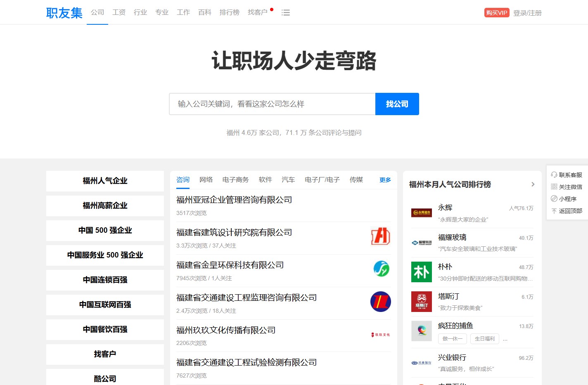Open 福建省交通建设工程试验检测有限公司 listing

[247, 362]
